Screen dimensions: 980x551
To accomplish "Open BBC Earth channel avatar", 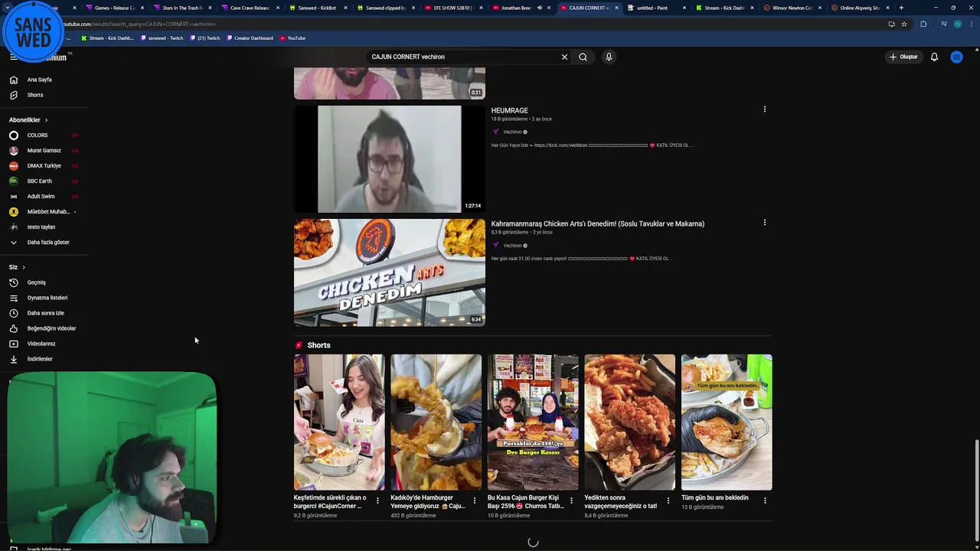I will 14,181.
